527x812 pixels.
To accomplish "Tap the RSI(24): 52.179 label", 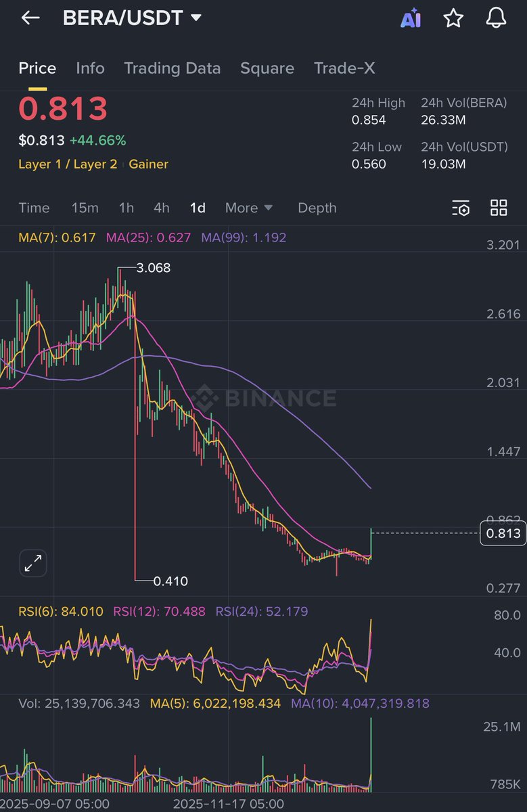I will pos(262,612).
